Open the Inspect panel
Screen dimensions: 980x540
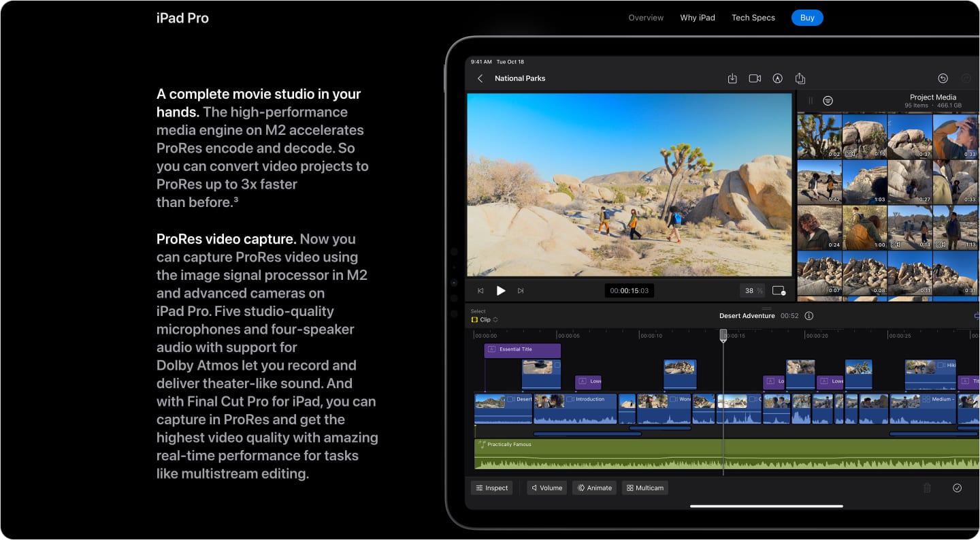coord(491,488)
